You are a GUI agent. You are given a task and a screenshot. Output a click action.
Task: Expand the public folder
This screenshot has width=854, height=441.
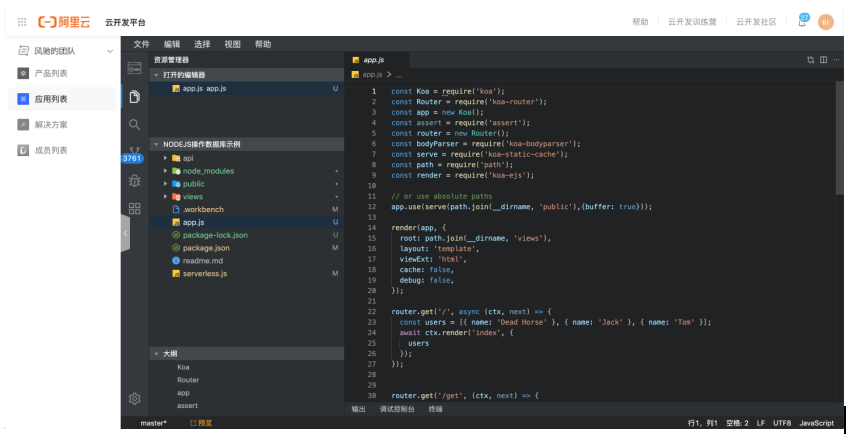tap(166, 183)
